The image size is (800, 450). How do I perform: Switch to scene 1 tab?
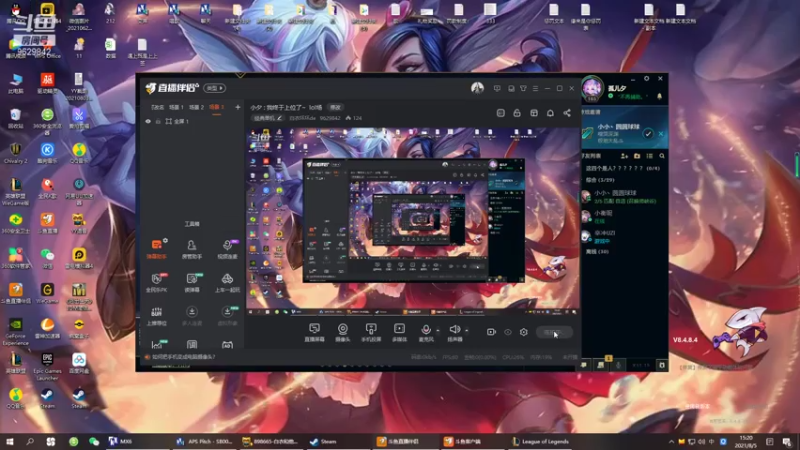click(x=176, y=107)
